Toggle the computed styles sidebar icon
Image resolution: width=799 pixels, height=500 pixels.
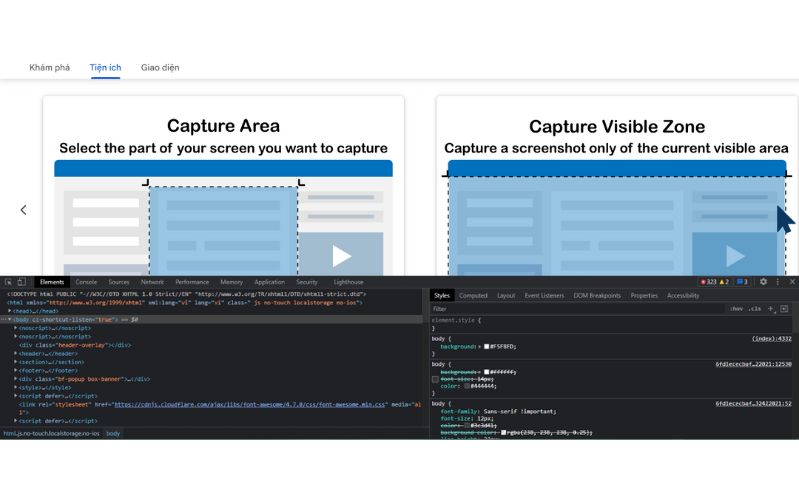784,309
